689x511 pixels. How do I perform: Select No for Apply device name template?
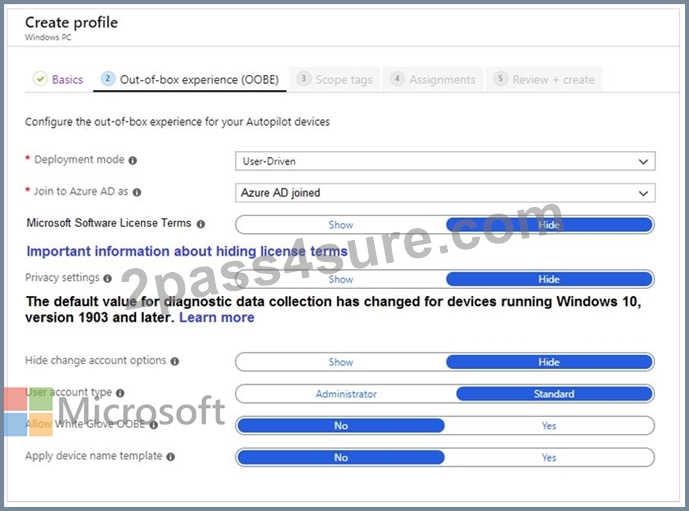click(341, 457)
